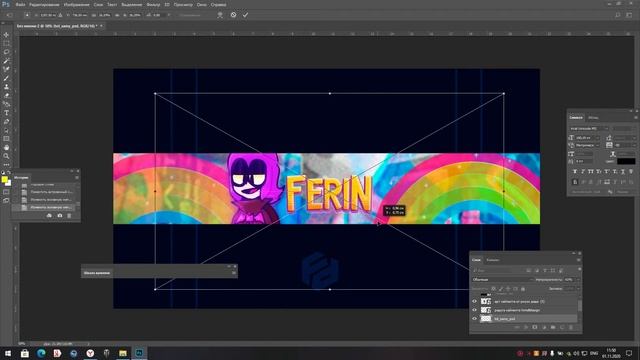Toggle Quick Mask mode icon

tap(6, 192)
